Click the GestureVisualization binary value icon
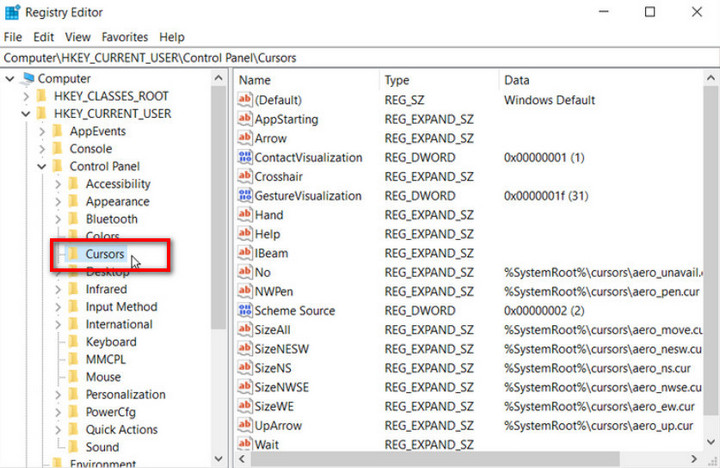Screen dimensions: 720x468 tap(245, 196)
